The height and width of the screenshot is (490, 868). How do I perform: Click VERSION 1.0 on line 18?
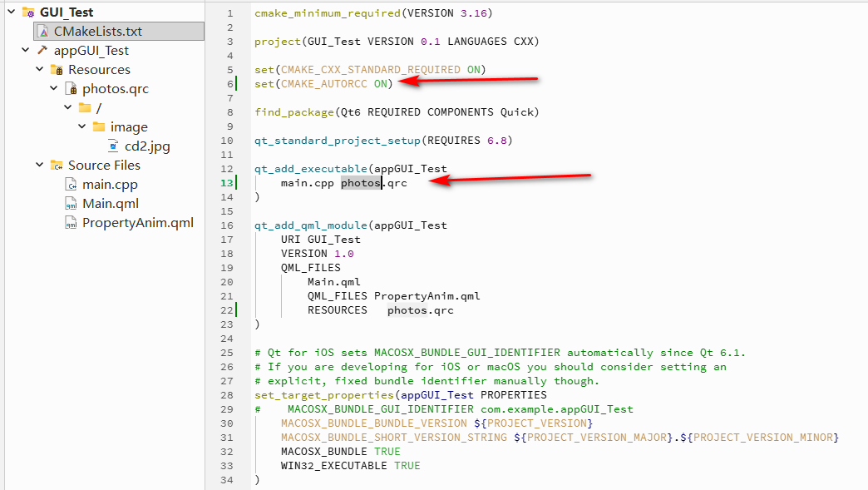pyautogui.click(x=318, y=254)
